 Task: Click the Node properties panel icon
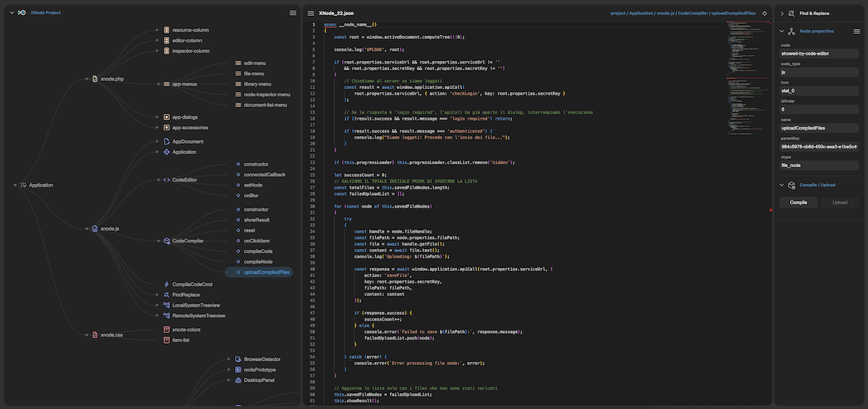791,31
